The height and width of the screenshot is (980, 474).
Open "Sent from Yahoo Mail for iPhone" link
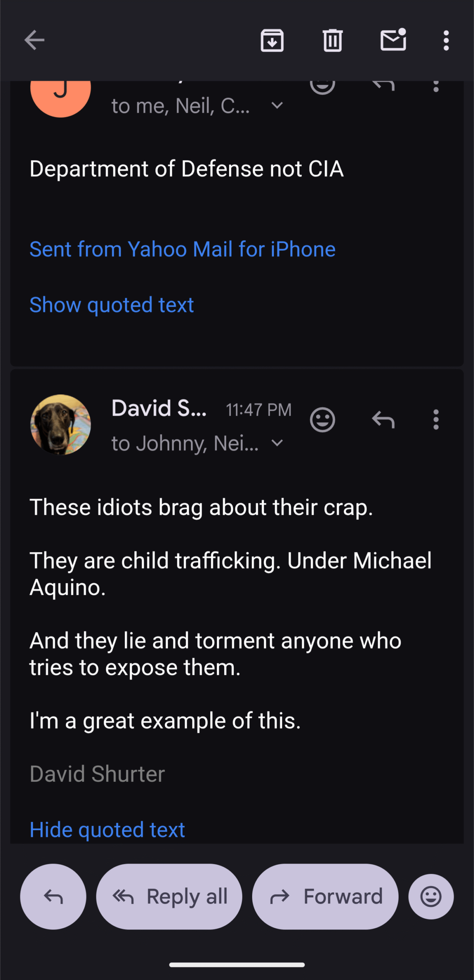click(182, 249)
